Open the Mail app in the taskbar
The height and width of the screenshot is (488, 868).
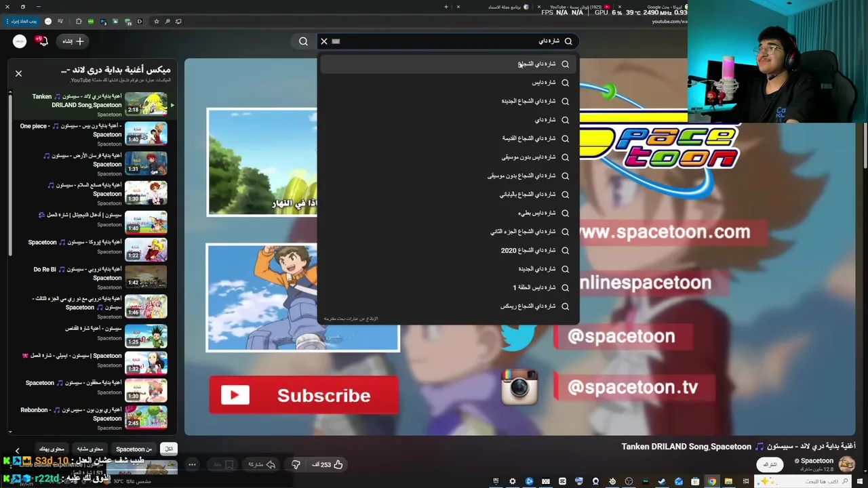(x=679, y=481)
